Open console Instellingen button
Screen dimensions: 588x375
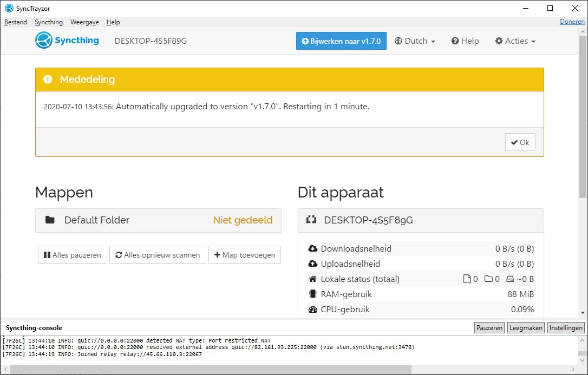(566, 328)
